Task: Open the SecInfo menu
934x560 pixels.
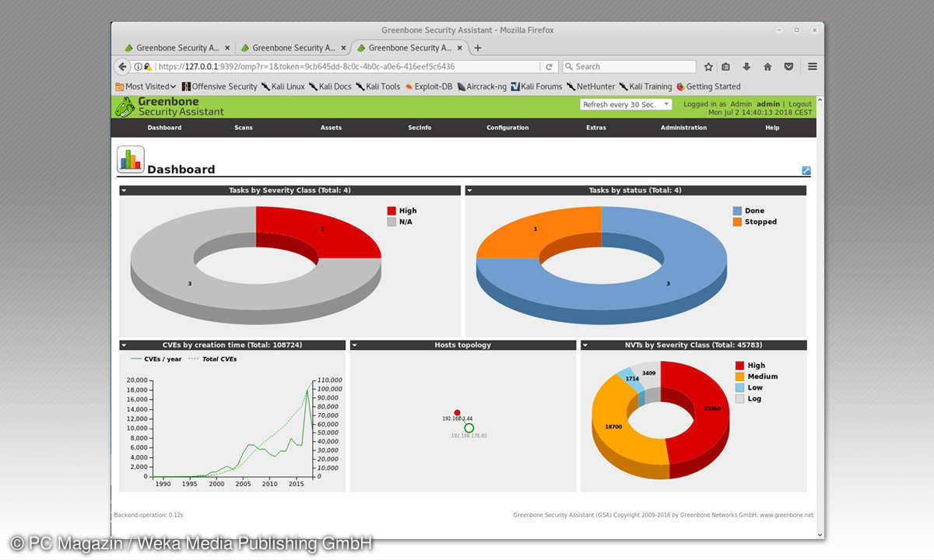Action: [420, 128]
